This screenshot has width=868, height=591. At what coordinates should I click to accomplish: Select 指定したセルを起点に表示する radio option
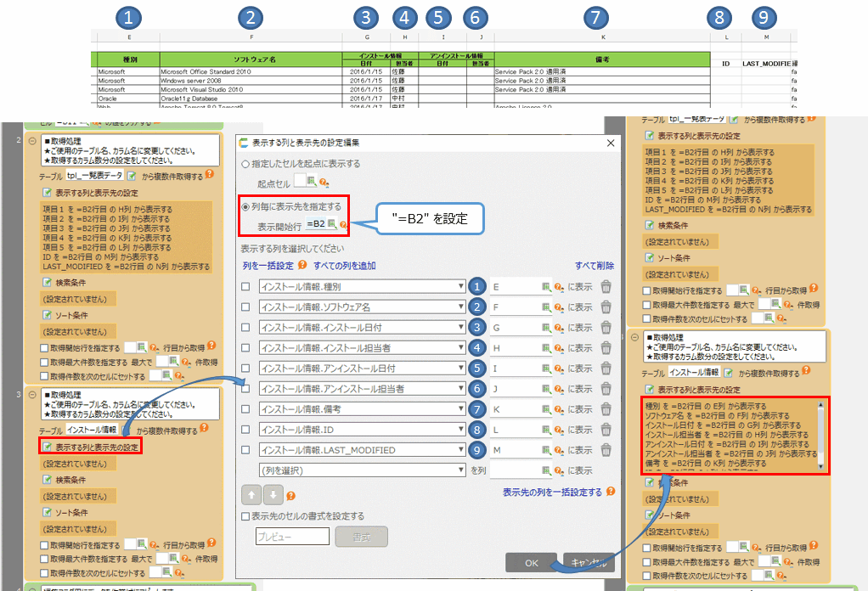pyautogui.click(x=246, y=164)
